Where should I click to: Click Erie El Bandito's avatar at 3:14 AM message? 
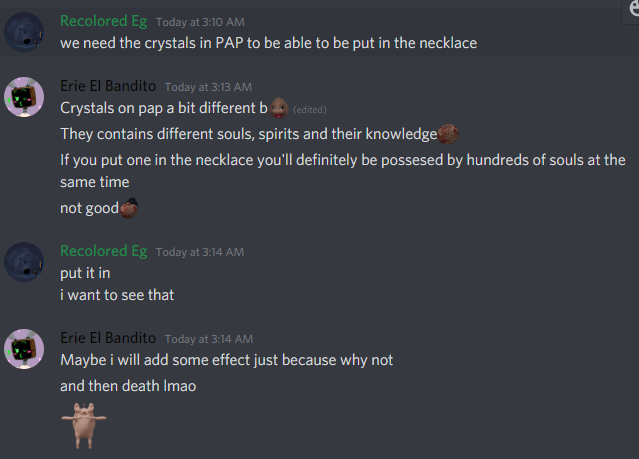pyautogui.click(x=24, y=349)
